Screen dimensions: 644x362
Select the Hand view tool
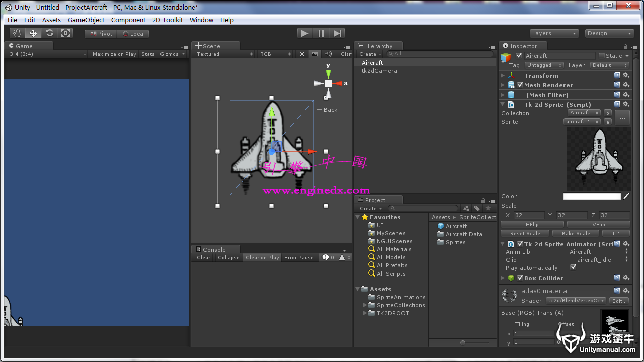(18, 33)
